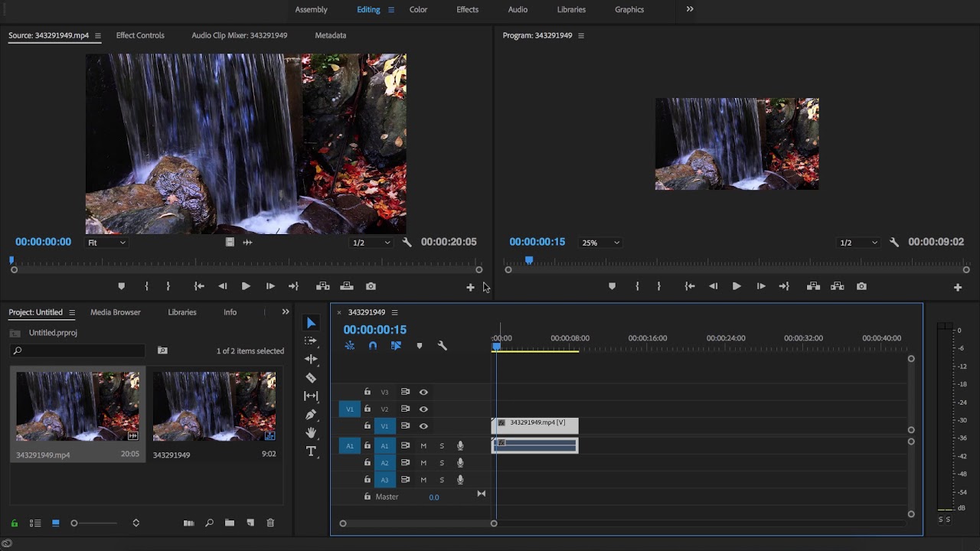Select the Hand tool
Image resolution: width=980 pixels, height=551 pixels.
(311, 433)
